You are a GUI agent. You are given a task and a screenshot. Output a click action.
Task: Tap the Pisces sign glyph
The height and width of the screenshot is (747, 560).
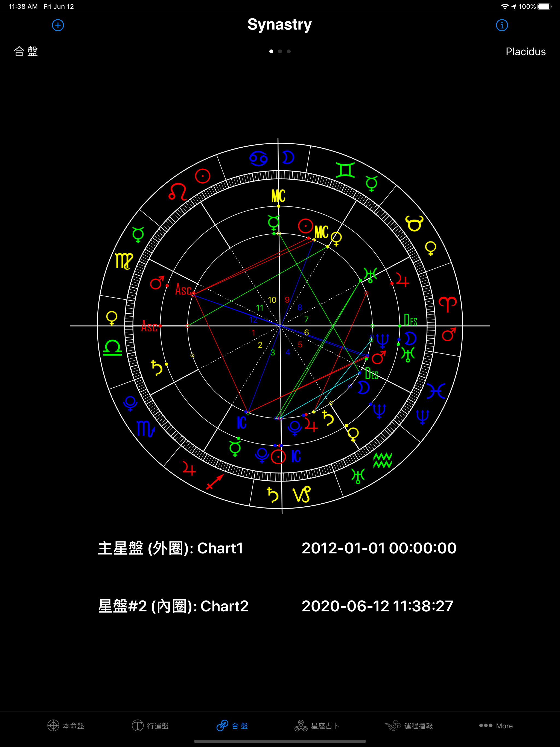pyautogui.click(x=436, y=391)
